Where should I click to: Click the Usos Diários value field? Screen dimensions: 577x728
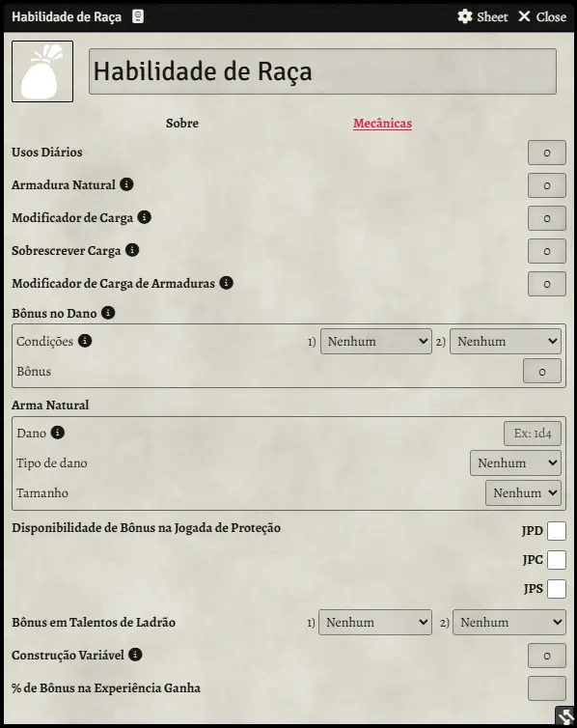click(x=547, y=153)
